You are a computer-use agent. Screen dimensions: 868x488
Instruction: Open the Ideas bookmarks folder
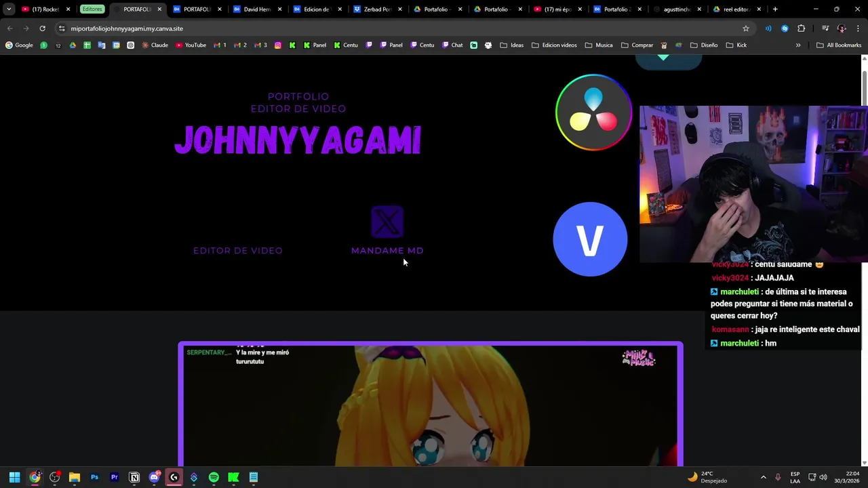point(512,45)
